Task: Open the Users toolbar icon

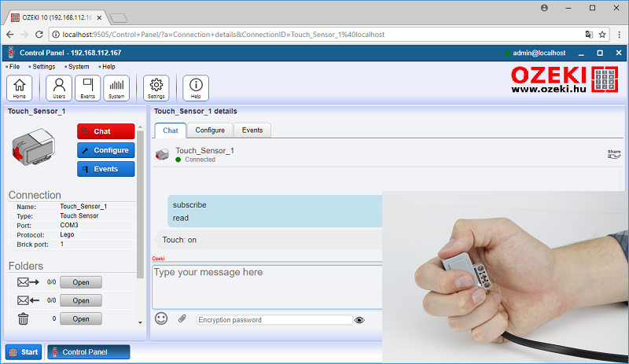Action: click(x=59, y=87)
